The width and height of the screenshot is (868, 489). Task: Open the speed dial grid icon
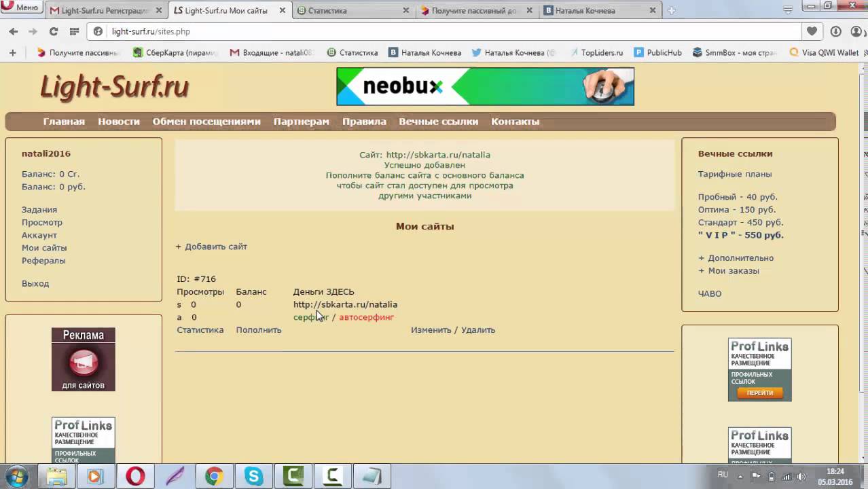click(x=74, y=31)
